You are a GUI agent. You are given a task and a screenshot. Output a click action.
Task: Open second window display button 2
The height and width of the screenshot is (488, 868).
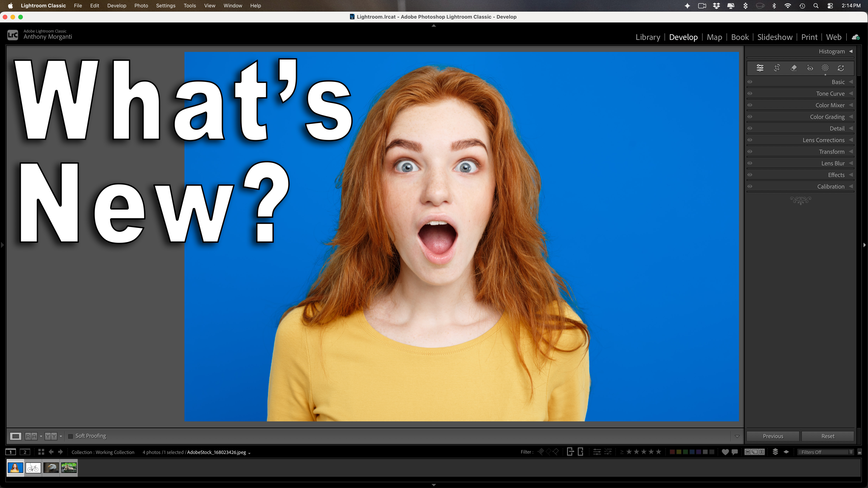(x=25, y=452)
